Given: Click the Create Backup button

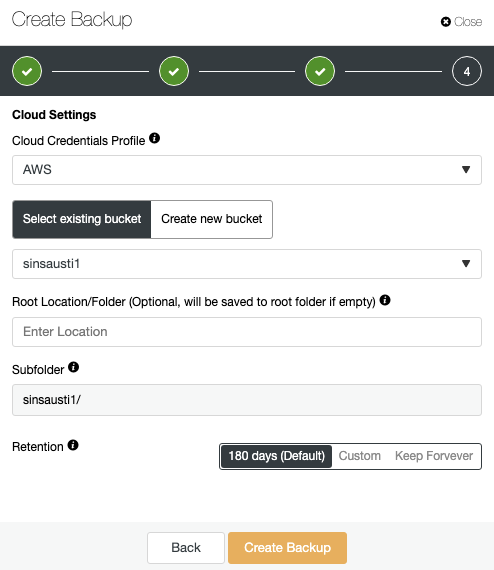Looking at the screenshot, I should click(x=288, y=548).
